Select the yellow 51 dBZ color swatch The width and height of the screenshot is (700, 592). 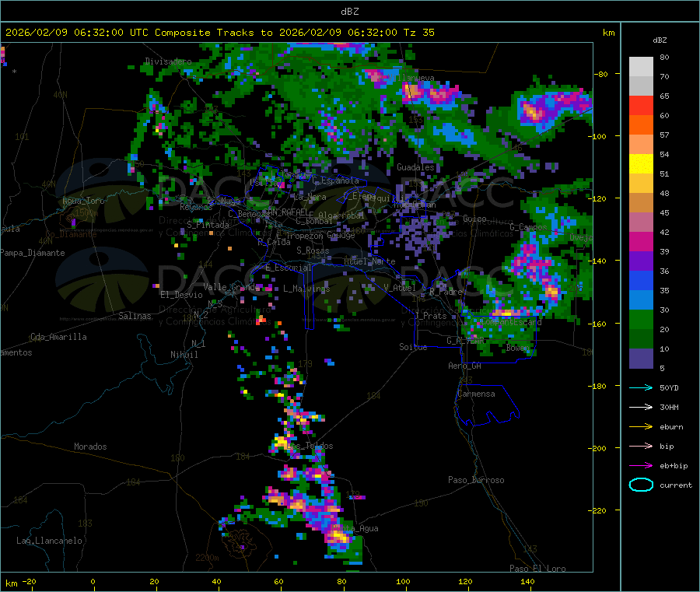(x=641, y=164)
